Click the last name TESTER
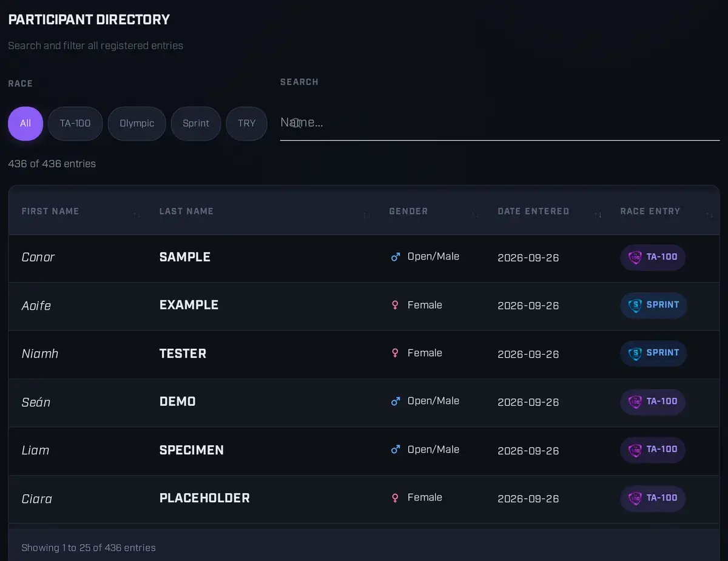This screenshot has height=561, width=728. [183, 354]
